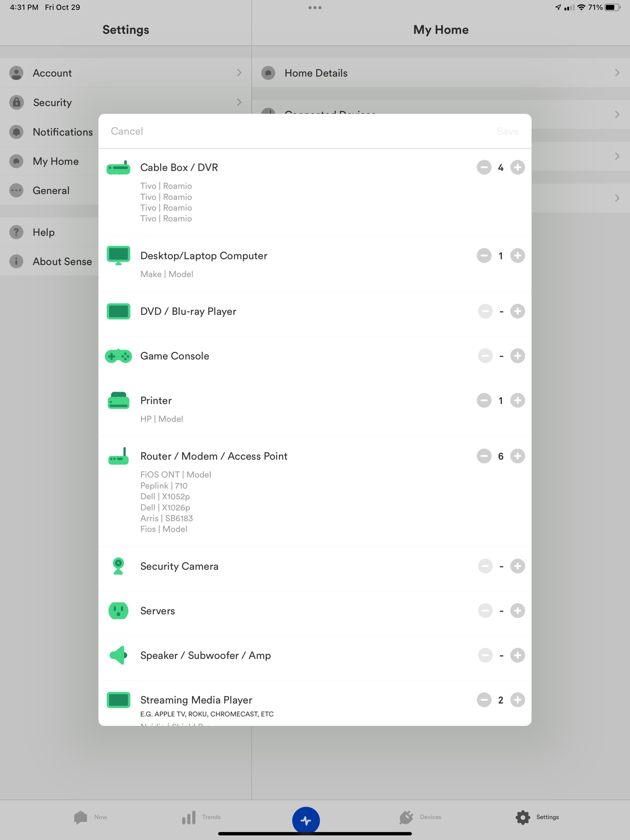Expand the Home Details row chevron
This screenshot has height=840, width=630.
617,73
